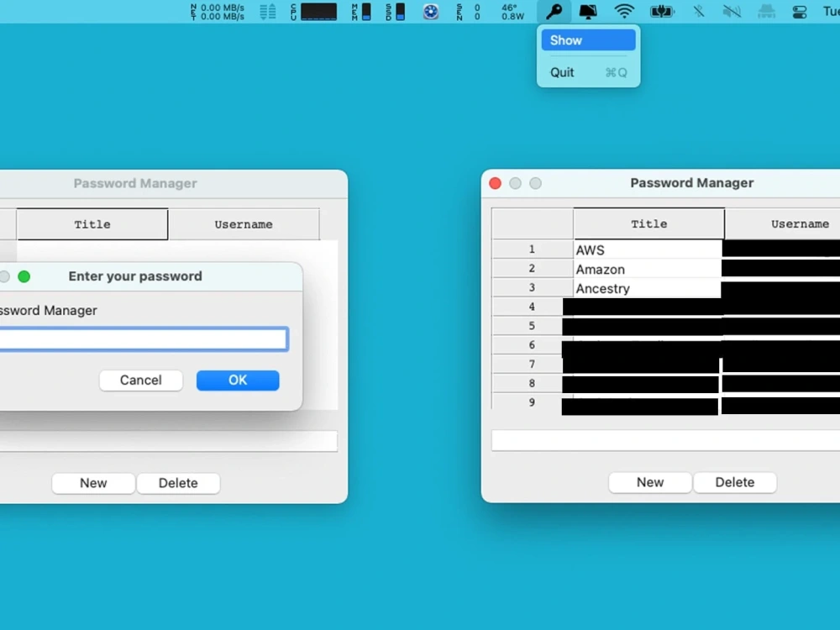Click the display mirroring icon in menu bar

pos(588,11)
